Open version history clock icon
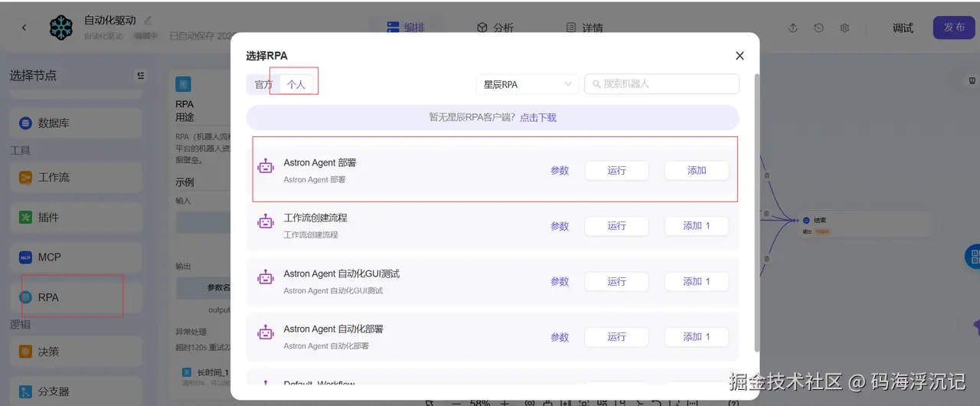 coord(819,28)
